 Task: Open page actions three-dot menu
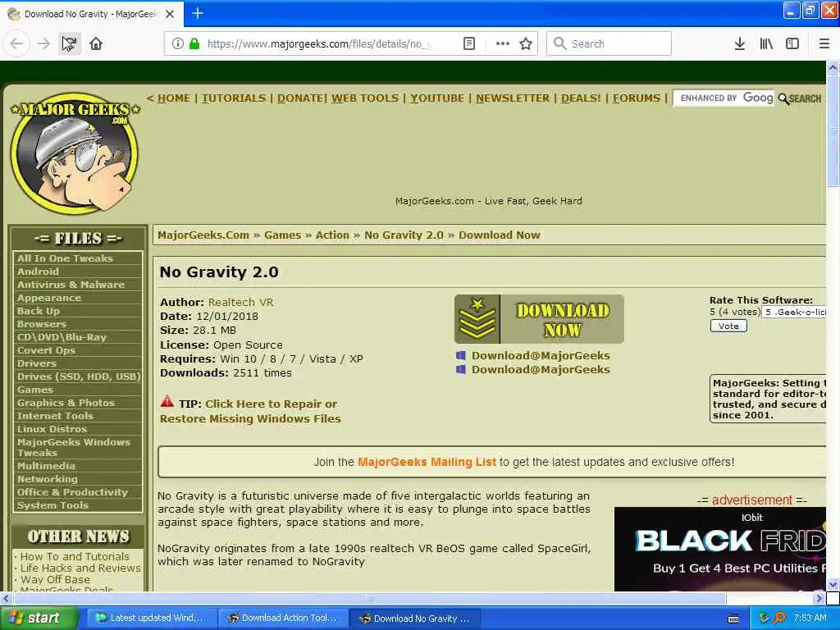pos(503,44)
